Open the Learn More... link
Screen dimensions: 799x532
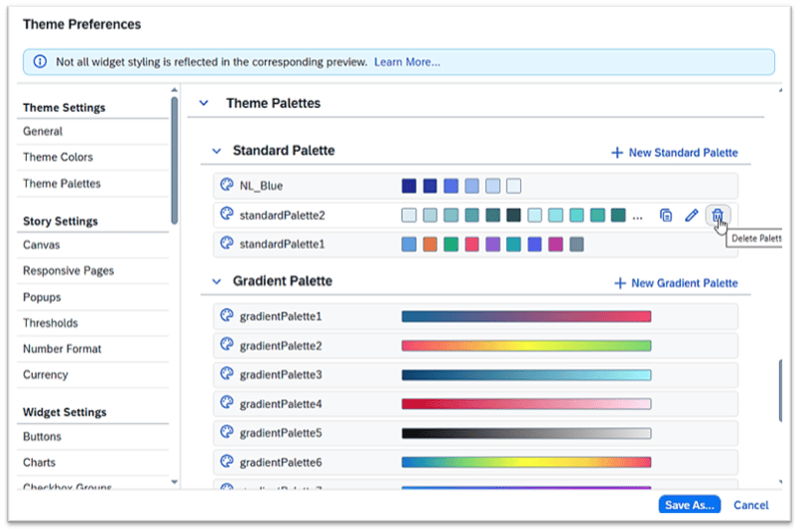[x=406, y=62]
